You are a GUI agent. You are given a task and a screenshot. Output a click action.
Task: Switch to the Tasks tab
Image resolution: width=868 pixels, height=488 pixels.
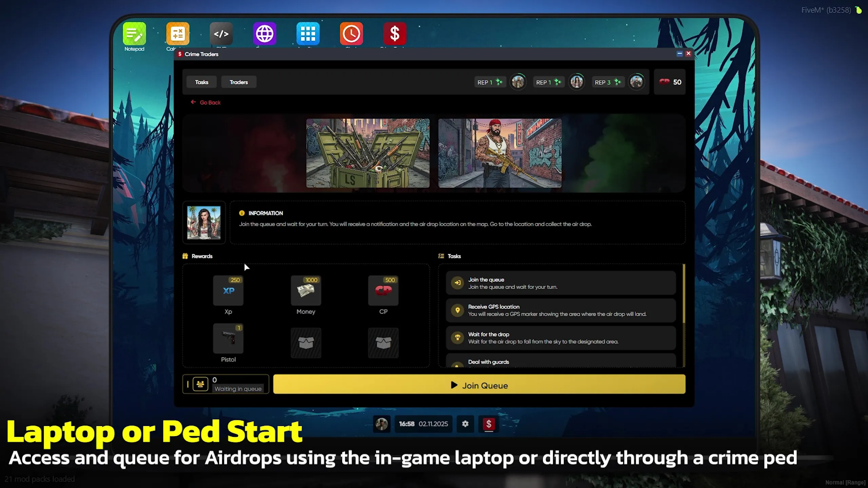point(201,82)
